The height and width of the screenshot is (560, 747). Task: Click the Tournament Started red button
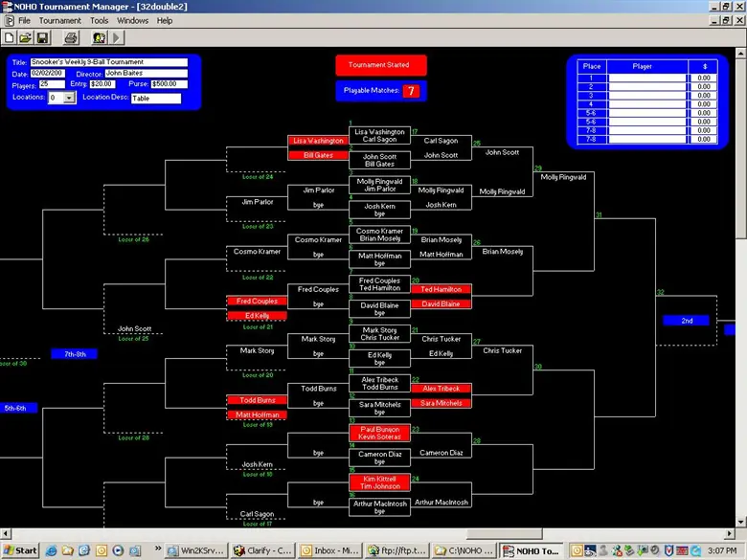[x=380, y=65]
